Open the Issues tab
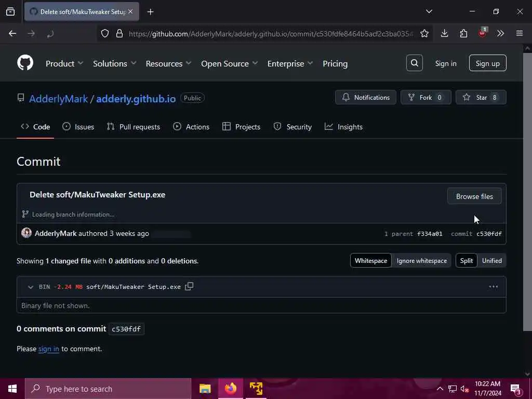Image resolution: width=532 pixels, height=399 pixels. pyautogui.click(x=78, y=127)
